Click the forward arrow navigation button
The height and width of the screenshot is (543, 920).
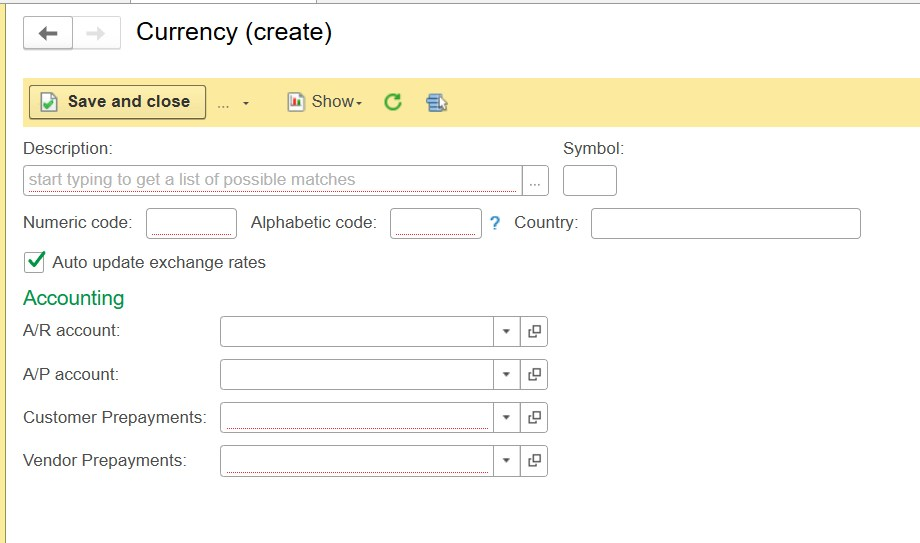pyautogui.click(x=96, y=33)
